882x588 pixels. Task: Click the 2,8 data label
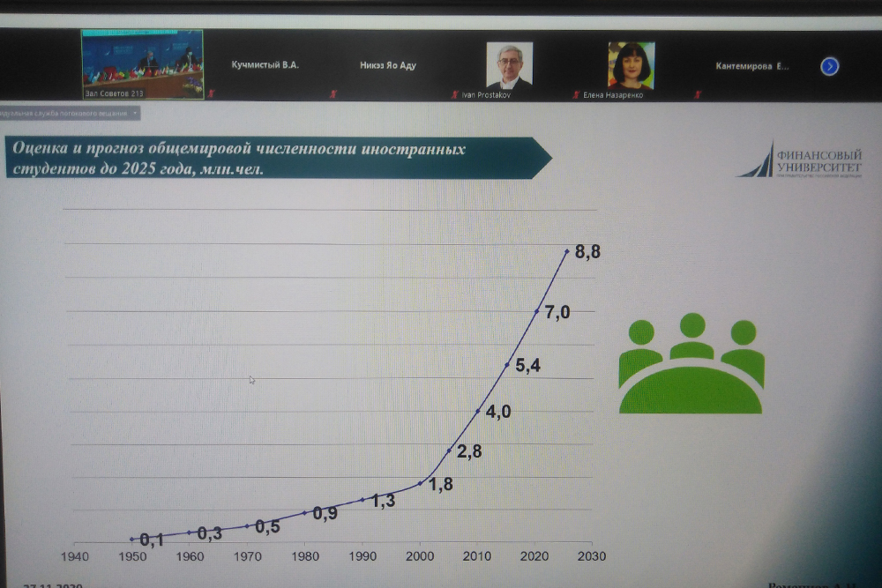coord(469,450)
